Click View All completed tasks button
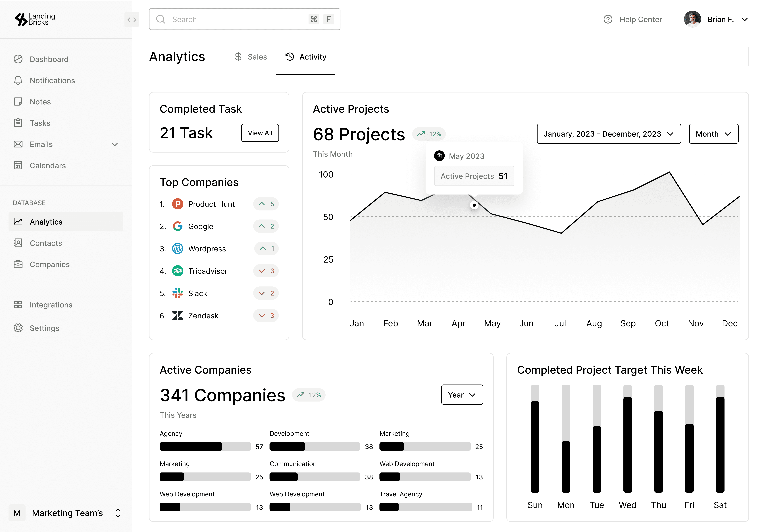The image size is (766, 532). [x=260, y=133]
